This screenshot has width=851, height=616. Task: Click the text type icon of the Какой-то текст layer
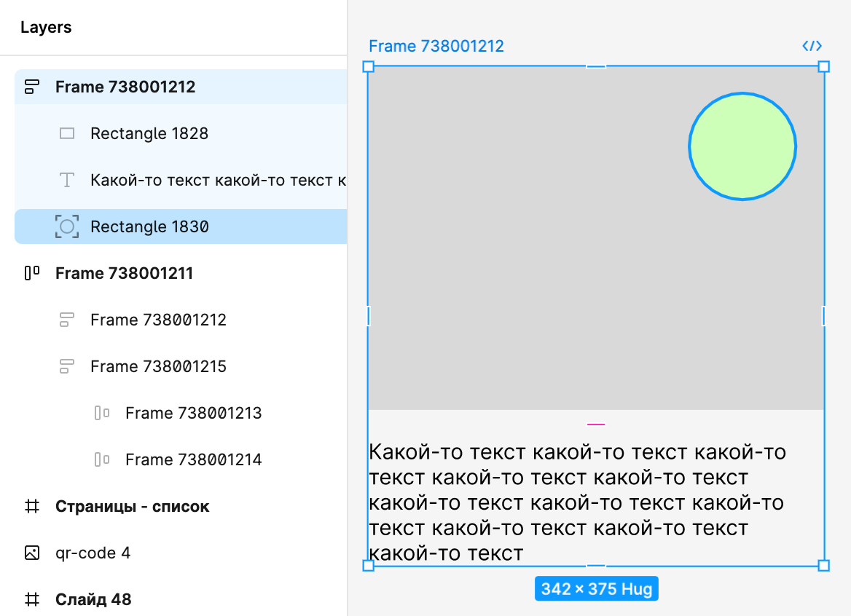pyautogui.click(x=67, y=181)
